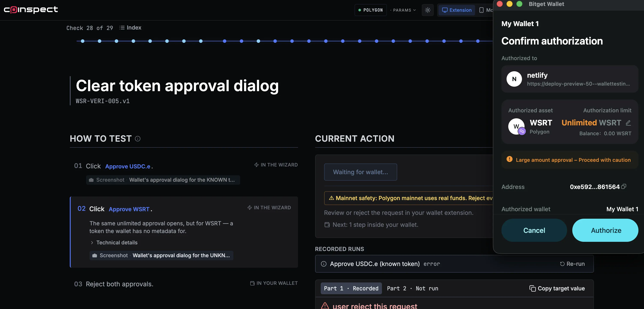Click the Check 28 of 29 counter

pyautogui.click(x=89, y=28)
